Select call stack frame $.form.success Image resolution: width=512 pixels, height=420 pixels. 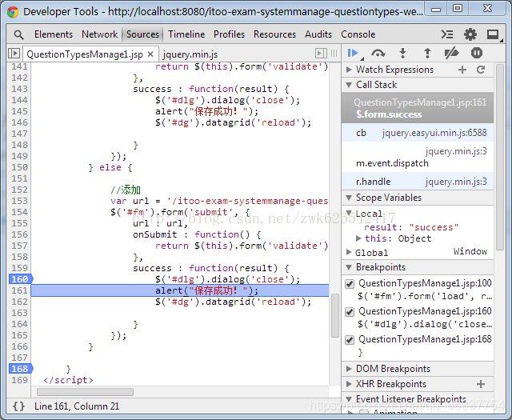pos(418,109)
